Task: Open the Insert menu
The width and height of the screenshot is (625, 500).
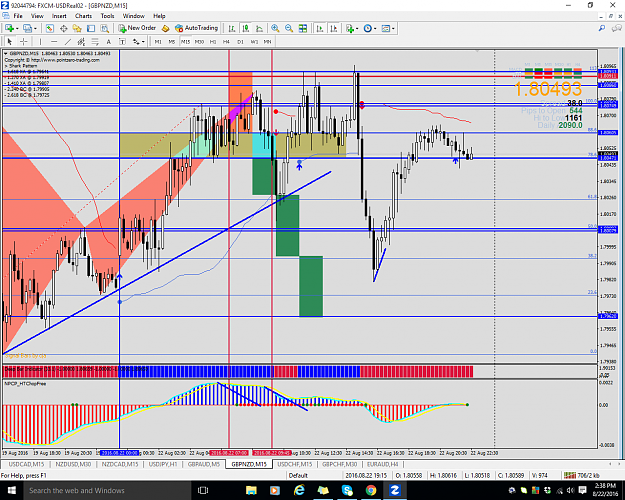Action: click(59, 16)
